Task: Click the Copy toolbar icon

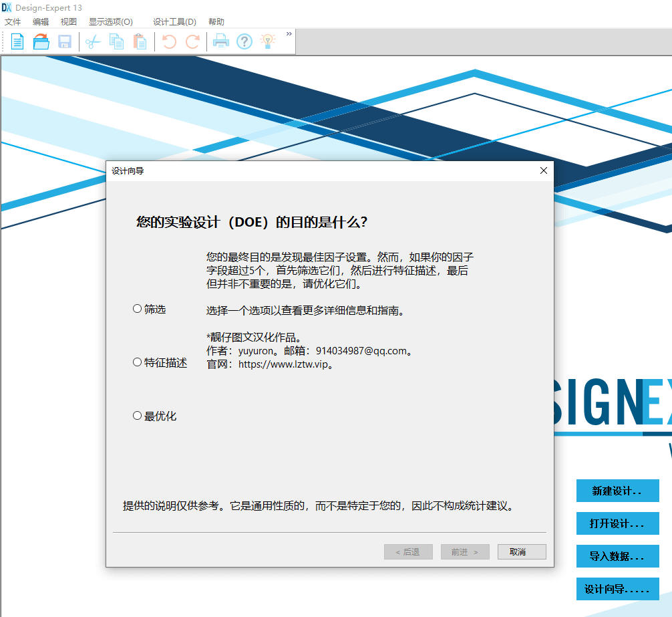Action: point(116,41)
